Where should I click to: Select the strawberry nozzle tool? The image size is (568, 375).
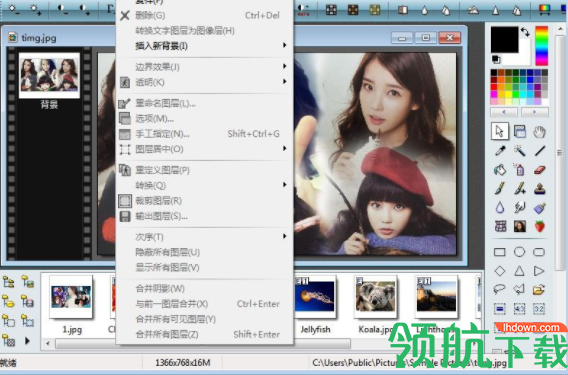[540, 226]
